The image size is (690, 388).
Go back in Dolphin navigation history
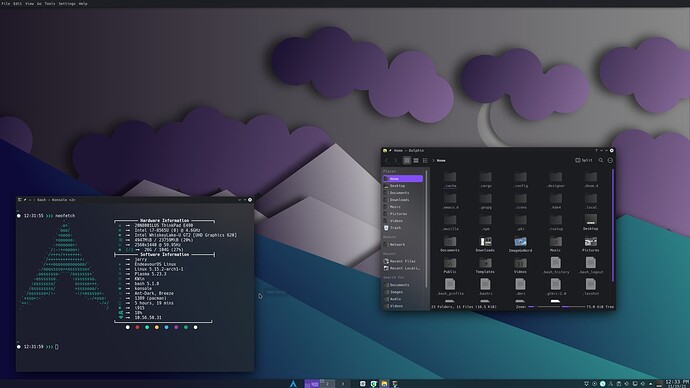point(387,161)
